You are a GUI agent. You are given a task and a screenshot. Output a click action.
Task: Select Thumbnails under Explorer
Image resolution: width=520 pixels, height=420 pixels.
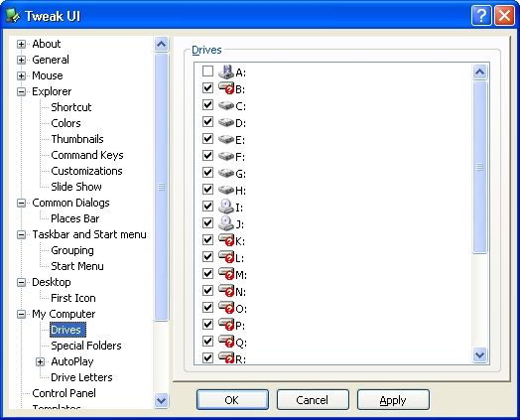coord(77,139)
